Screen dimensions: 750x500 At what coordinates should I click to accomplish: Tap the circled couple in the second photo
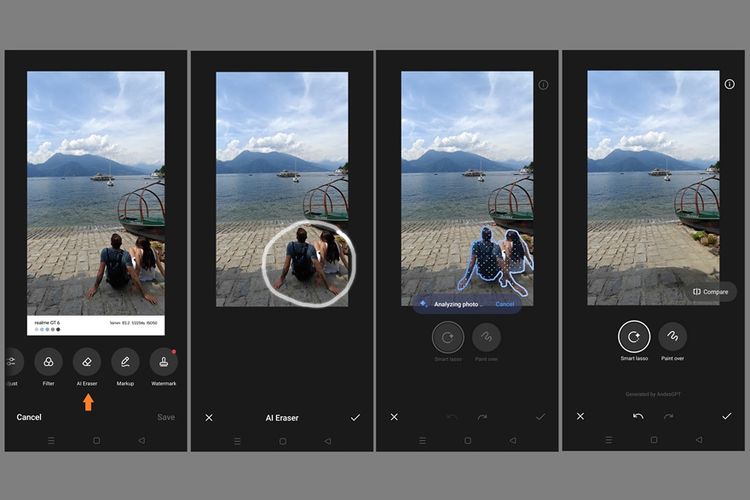pyautogui.click(x=308, y=262)
